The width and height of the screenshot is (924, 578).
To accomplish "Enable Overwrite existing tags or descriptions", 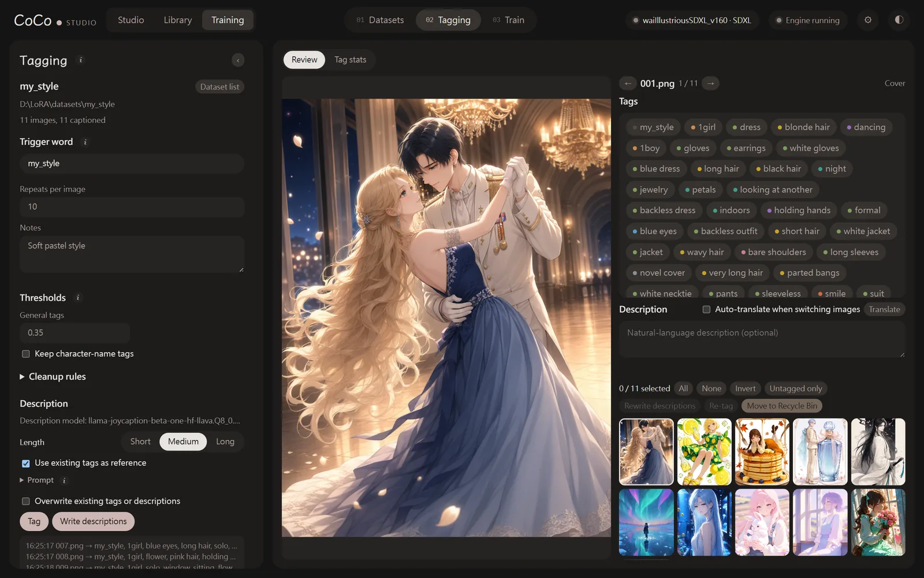I will click(x=25, y=501).
